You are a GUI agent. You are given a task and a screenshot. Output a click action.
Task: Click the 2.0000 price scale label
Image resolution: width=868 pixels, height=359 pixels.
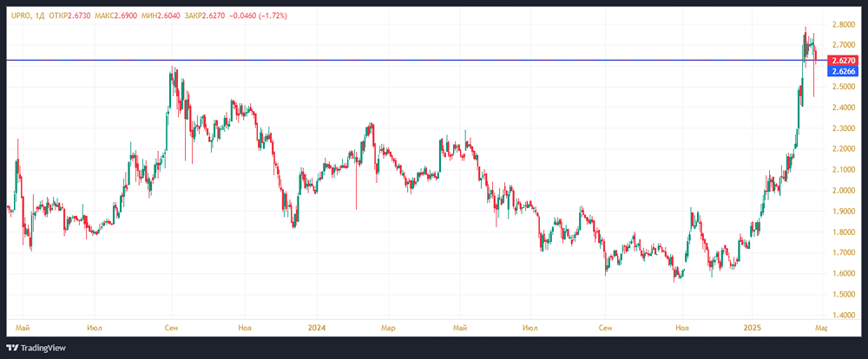(x=845, y=191)
